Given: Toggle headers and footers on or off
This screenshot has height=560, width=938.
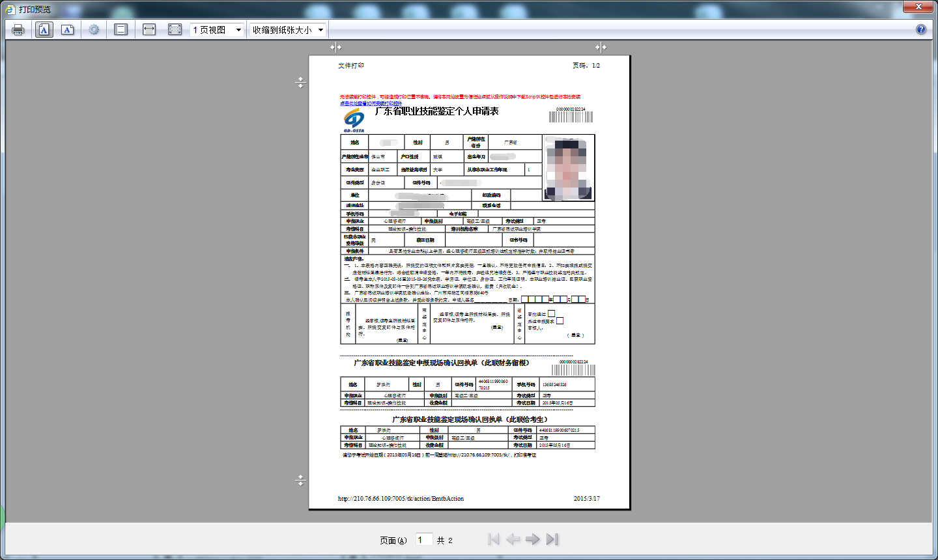Looking at the screenshot, I should [121, 30].
